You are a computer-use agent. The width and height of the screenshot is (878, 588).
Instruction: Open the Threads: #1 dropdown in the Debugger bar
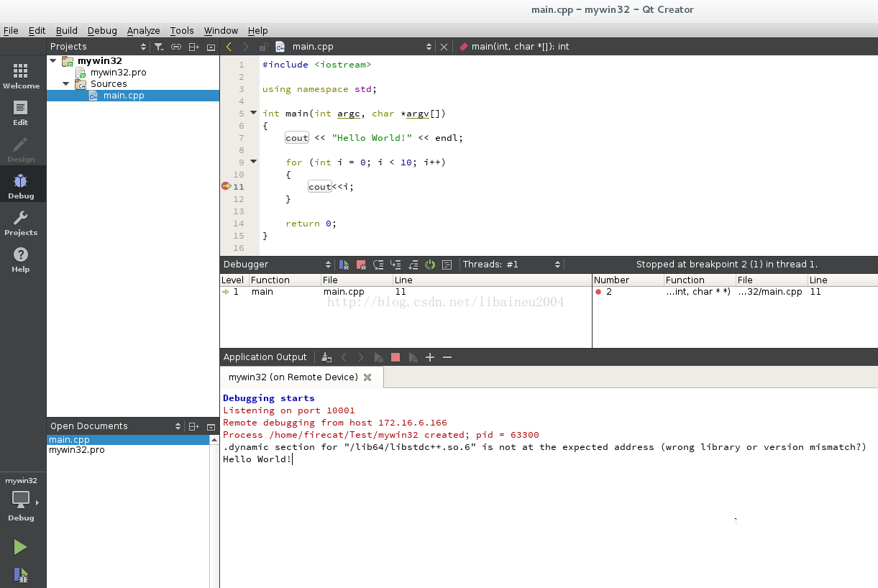(511, 264)
